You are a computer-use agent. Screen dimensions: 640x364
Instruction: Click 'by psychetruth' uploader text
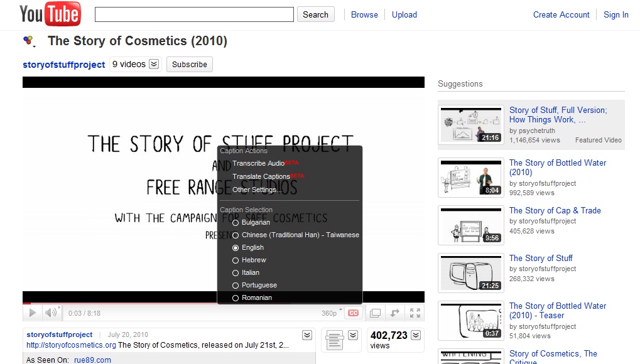point(532,131)
